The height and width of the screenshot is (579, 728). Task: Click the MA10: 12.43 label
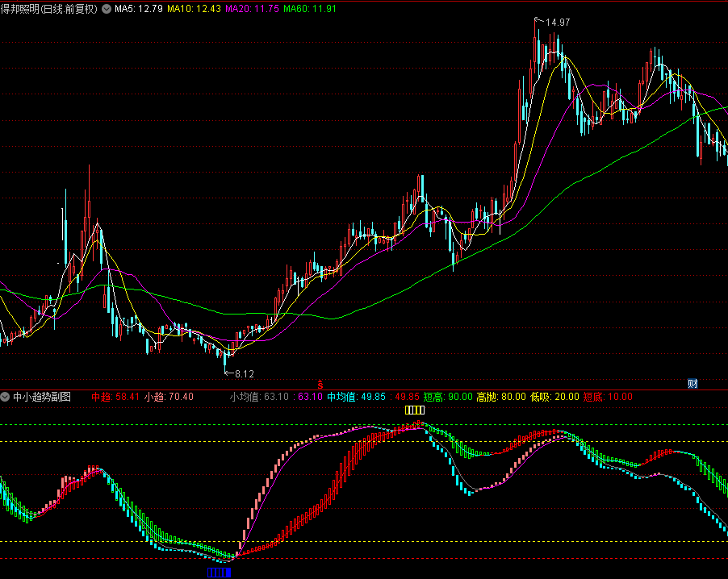[x=194, y=9]
